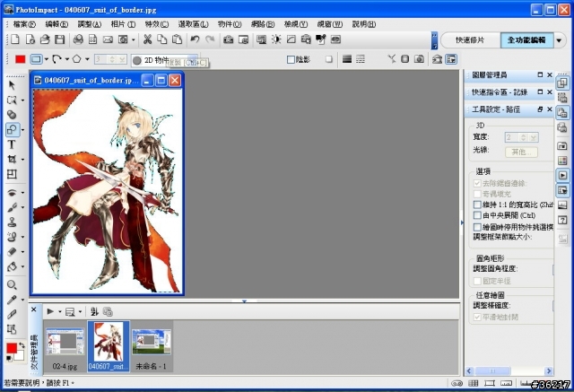
Task: Select the Eraser tool
Action: 12,251
